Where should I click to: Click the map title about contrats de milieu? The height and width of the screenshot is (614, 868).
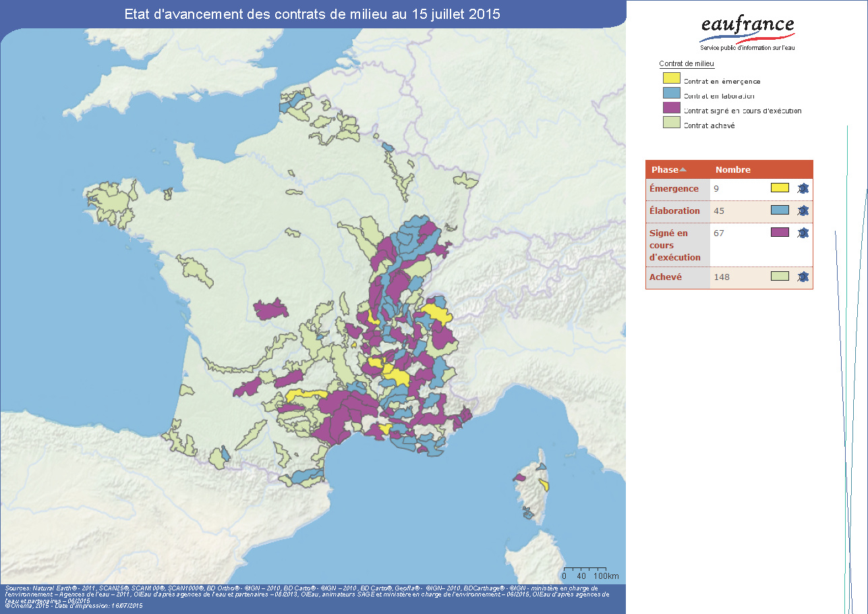tap(312, 14)
